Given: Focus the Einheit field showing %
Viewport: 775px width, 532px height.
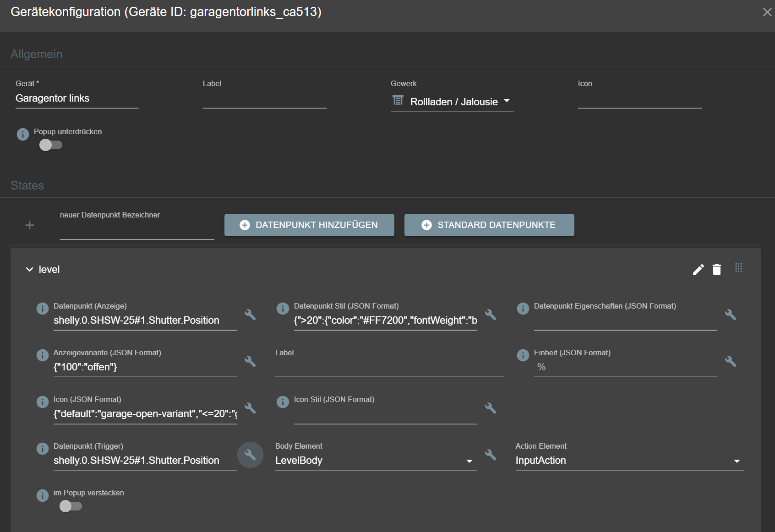Looking at the screenshot, I should click(x=625, y=367).
